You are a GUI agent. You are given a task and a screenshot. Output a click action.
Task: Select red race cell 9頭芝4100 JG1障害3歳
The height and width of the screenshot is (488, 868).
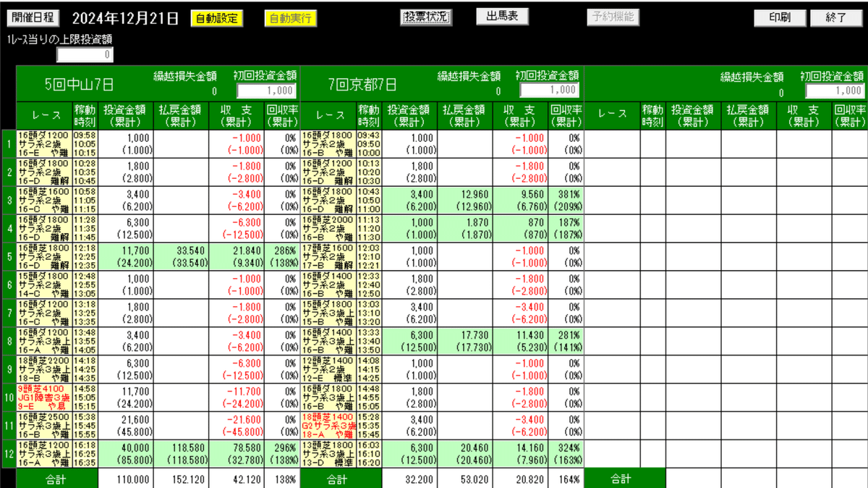tap(44, 397)
